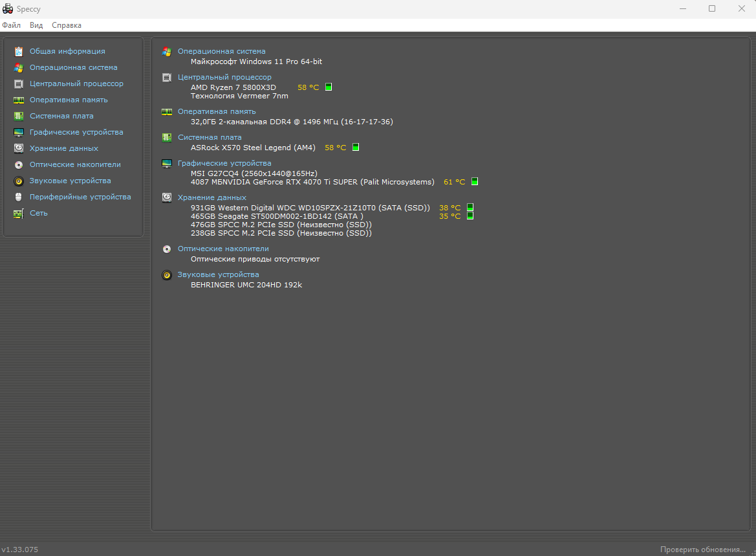Click the CPU icon in the summary panel
The image size is (756, 556).
(167, 77)
